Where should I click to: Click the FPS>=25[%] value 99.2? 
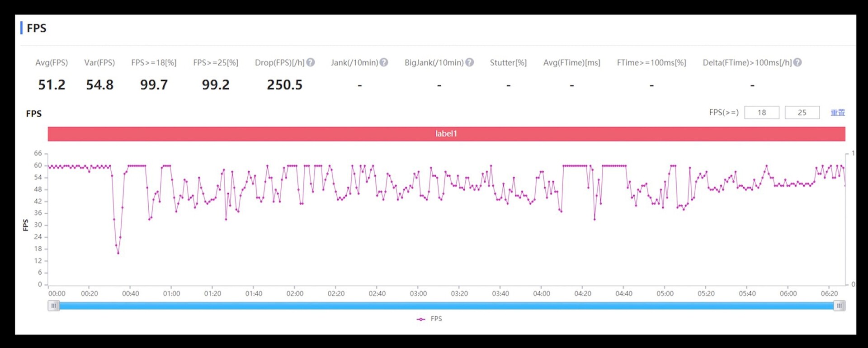coord(216,85)
